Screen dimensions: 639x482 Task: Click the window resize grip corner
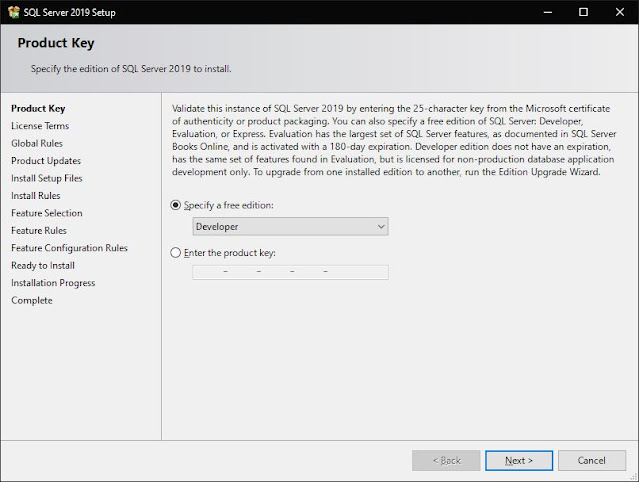click(634, 477)
